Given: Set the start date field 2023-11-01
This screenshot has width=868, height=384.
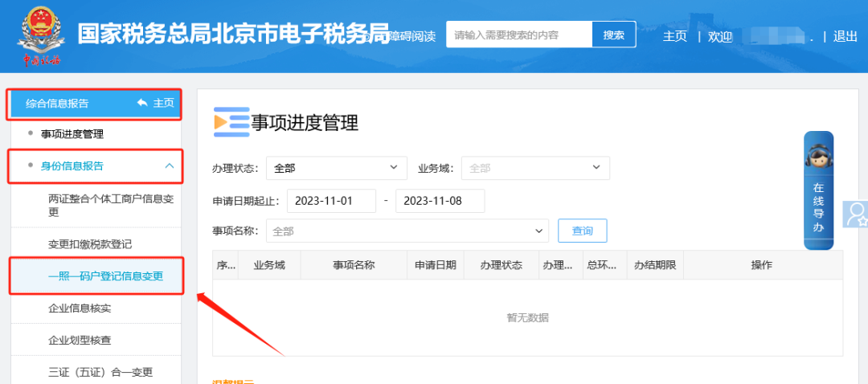Looking at the screenshot, I should point(331,201).
